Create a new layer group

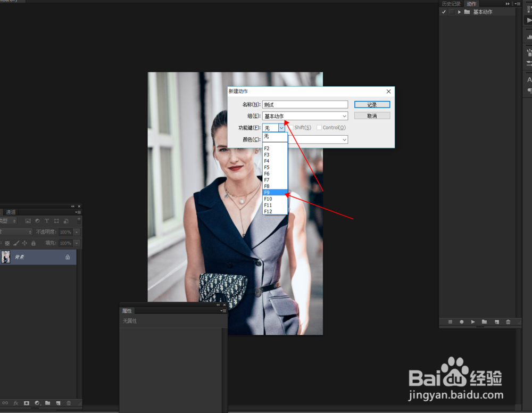coord(47,403)
